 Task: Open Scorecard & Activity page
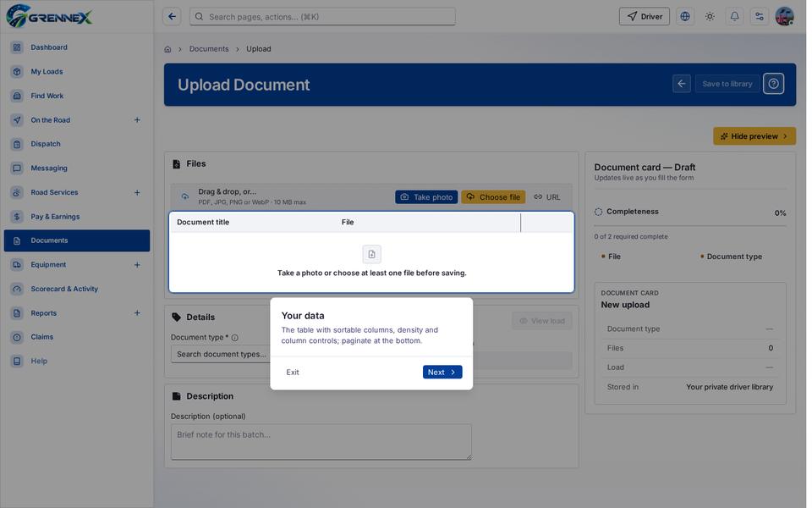pos(77,289)
